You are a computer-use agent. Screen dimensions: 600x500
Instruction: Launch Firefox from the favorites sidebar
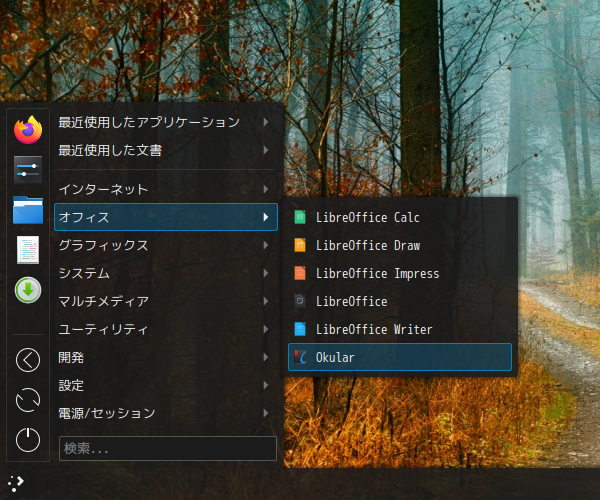[28, 130]
